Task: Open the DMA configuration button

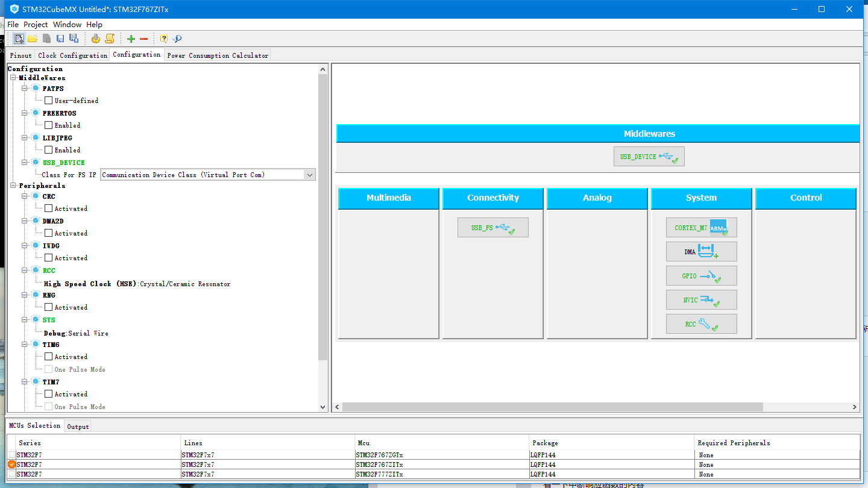Action: point(702,252)
